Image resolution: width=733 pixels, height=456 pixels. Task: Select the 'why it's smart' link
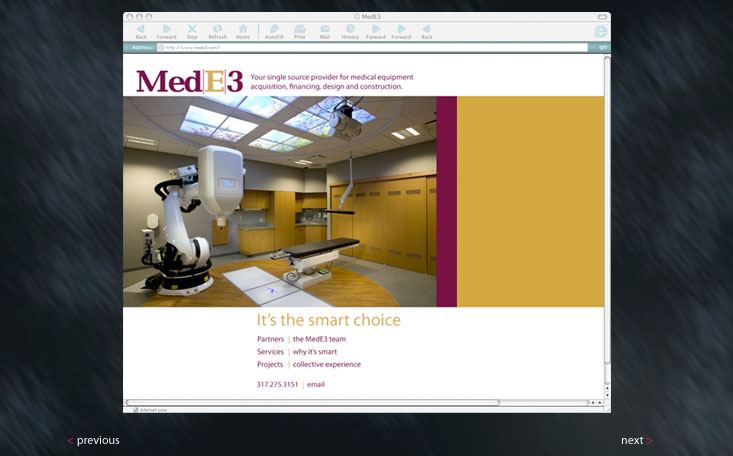click(x=314, y=352)
